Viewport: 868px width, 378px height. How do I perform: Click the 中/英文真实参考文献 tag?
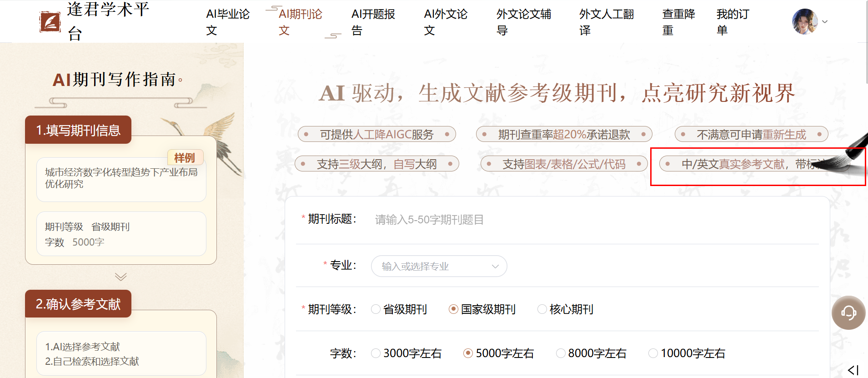pos(755,164)
